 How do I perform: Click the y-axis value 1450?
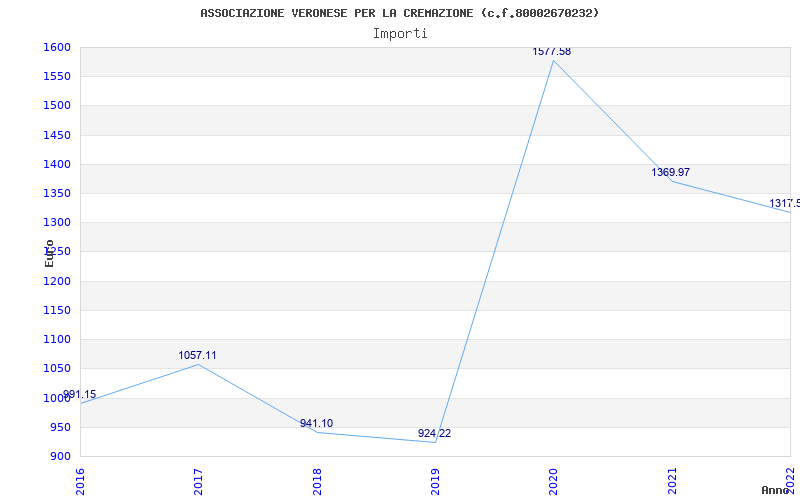57,135
